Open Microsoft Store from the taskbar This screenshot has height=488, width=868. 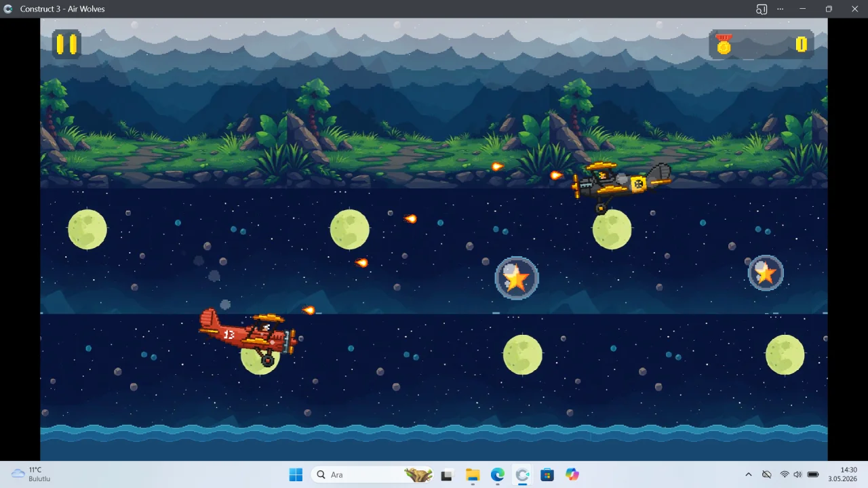click(547, 475)
